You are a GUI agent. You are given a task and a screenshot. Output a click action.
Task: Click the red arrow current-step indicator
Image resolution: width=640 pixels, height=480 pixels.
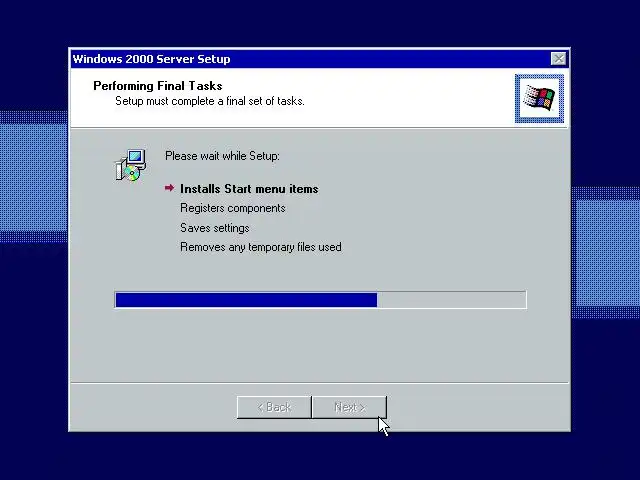click(169, 188)
